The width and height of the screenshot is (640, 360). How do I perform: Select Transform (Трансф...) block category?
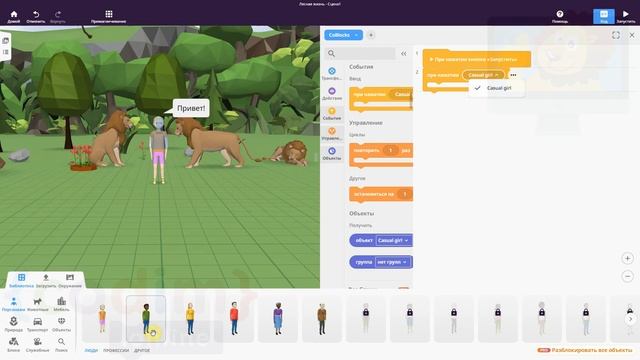[x=332, y=73]
